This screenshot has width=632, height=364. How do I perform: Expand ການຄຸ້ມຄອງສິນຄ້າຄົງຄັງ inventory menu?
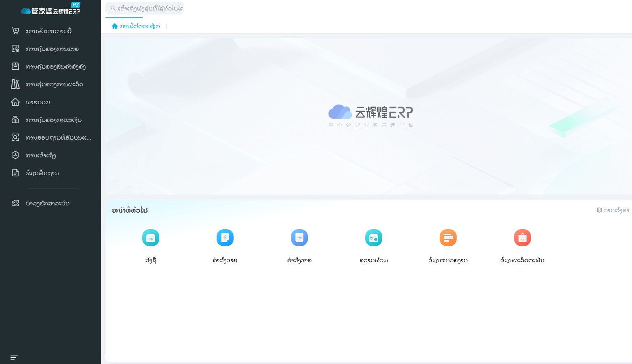pyautogui.click(x=55, y=67)
